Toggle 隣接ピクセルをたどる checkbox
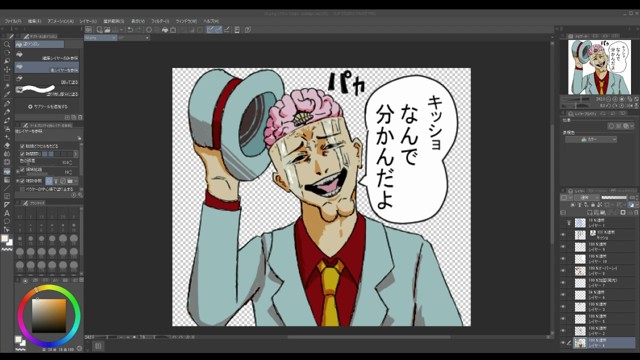Screen dimensions: 640x360 (22, 146)
